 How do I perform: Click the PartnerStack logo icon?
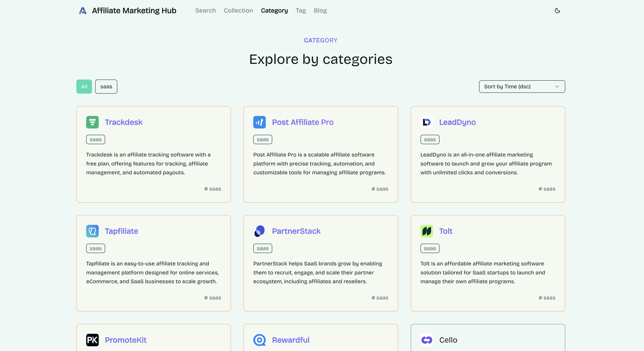pos(259,231)
